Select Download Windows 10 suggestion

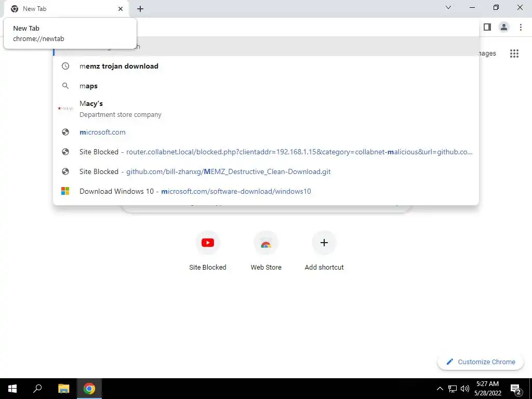(x=266, y=191)
